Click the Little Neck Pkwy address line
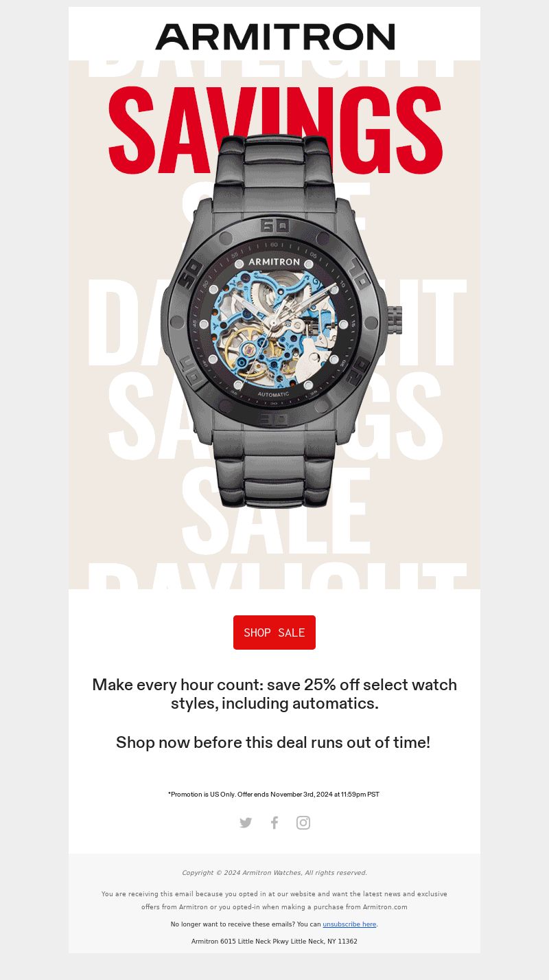This screenshot has height=980, width=549. click(274, 942)
